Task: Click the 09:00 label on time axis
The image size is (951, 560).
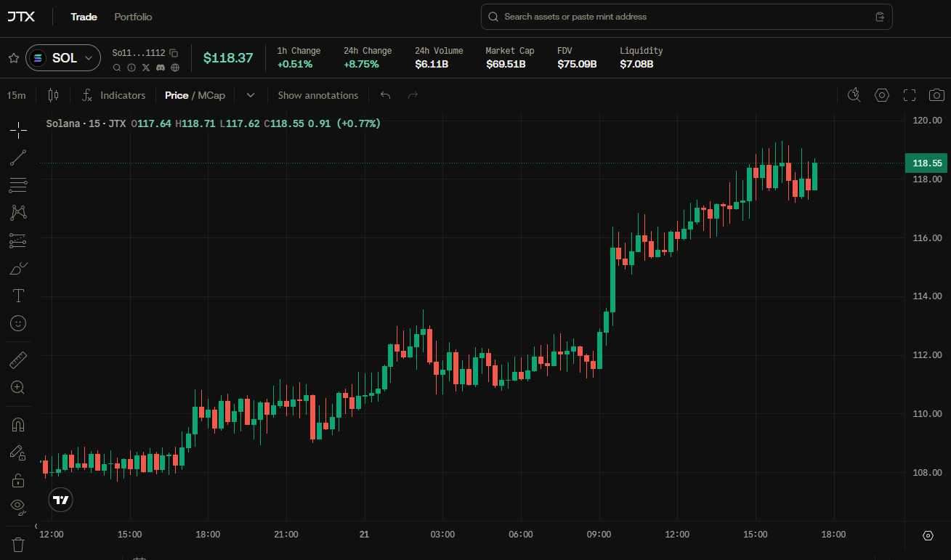Action: coord(599,535)
